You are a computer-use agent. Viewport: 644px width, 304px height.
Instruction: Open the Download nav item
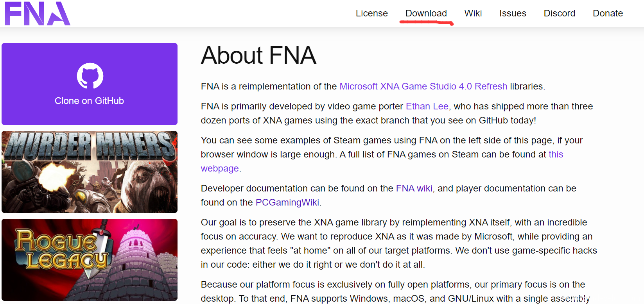point(426,13)
